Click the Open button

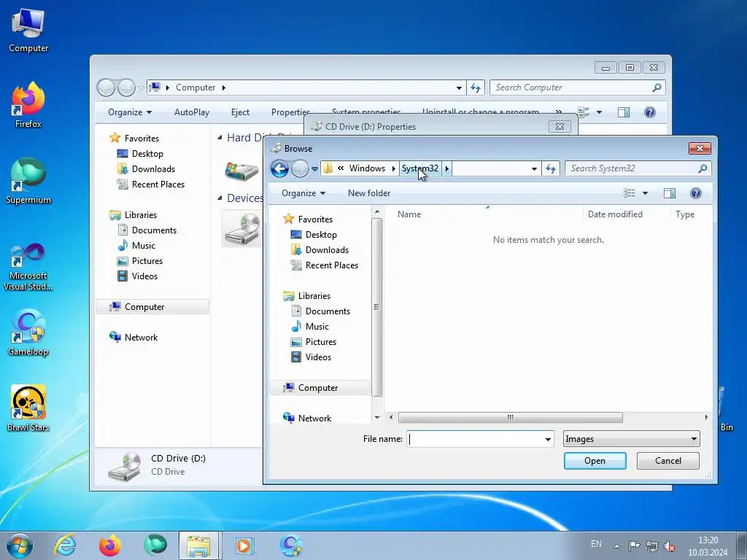pyautogui.click(x=595, y=461)
